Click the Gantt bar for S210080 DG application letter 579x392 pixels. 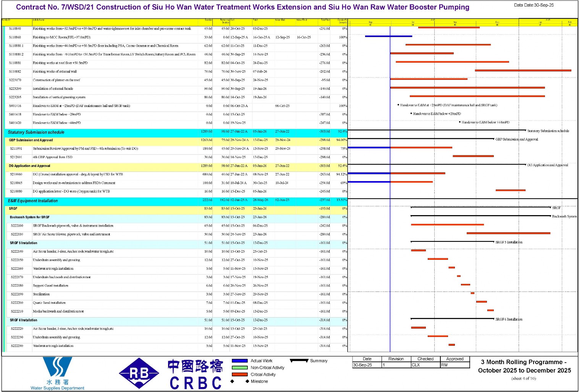click(511, 190)
